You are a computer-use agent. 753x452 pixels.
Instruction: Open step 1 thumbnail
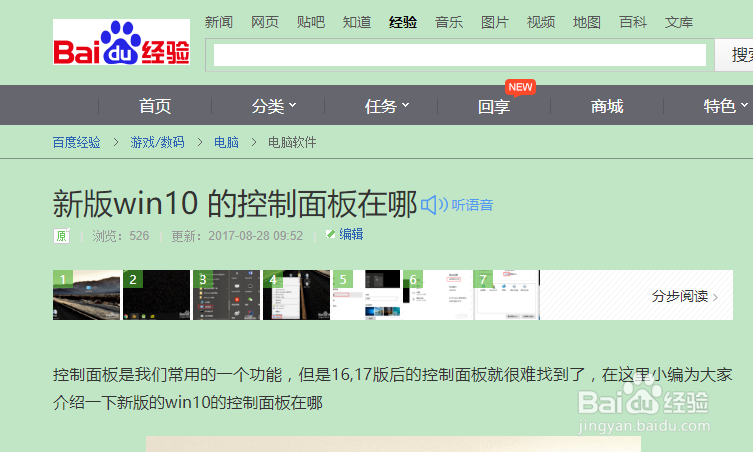point(86,295)
